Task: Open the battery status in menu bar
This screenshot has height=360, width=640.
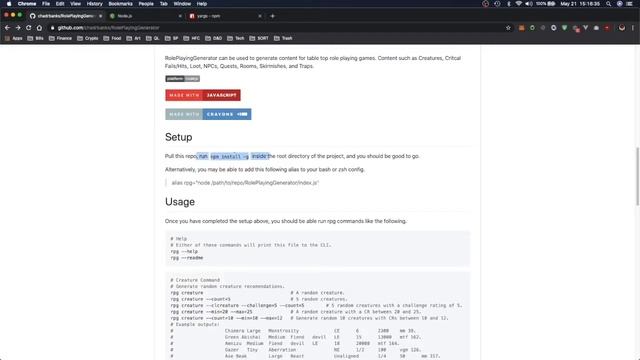Action: click(x=546, y=4)
